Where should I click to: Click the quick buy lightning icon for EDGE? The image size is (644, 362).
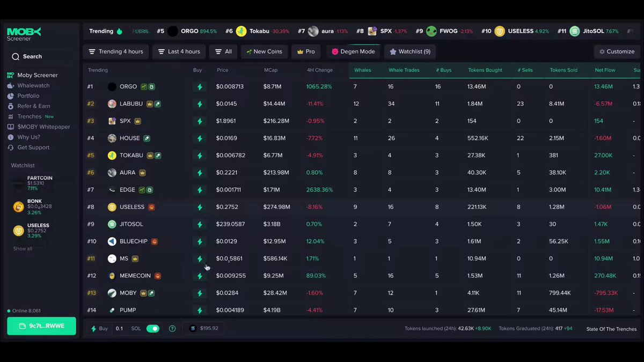click(x=200, y=190)
